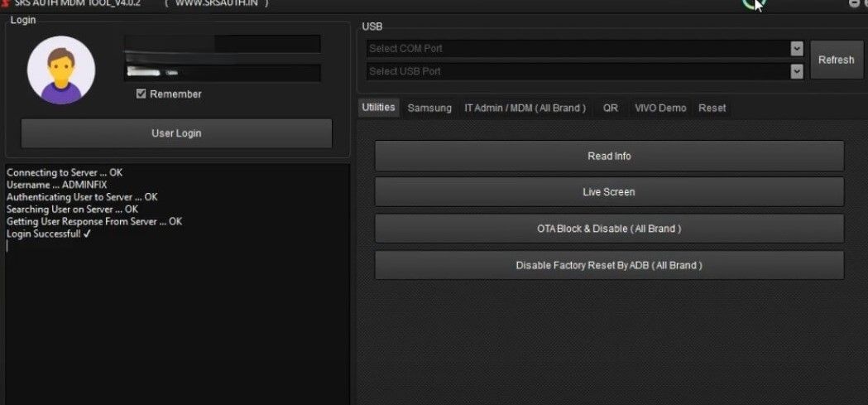Open the Select USB Port dropdown

(x=584, y=71)
